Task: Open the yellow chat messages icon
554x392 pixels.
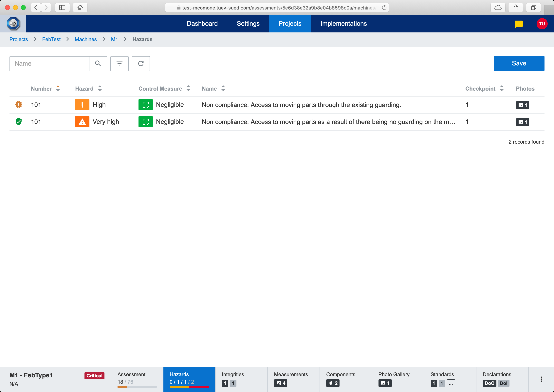Action: click(x=519, y=24)
